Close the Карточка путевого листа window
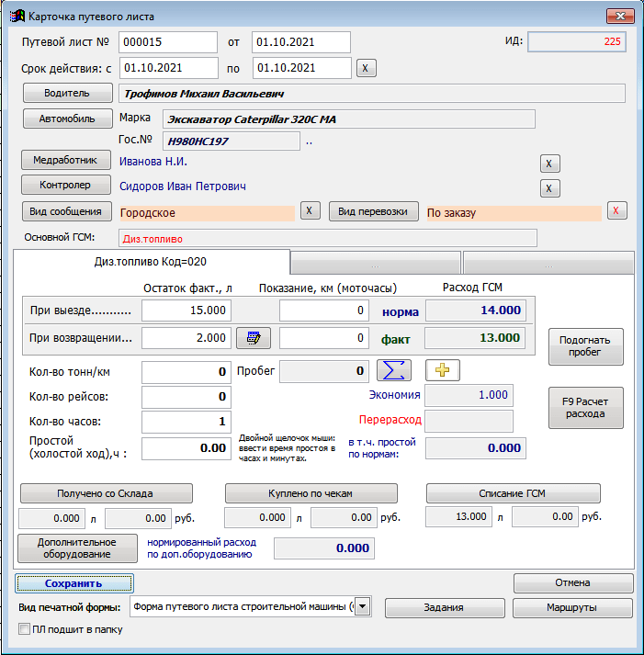 (620, 17)
